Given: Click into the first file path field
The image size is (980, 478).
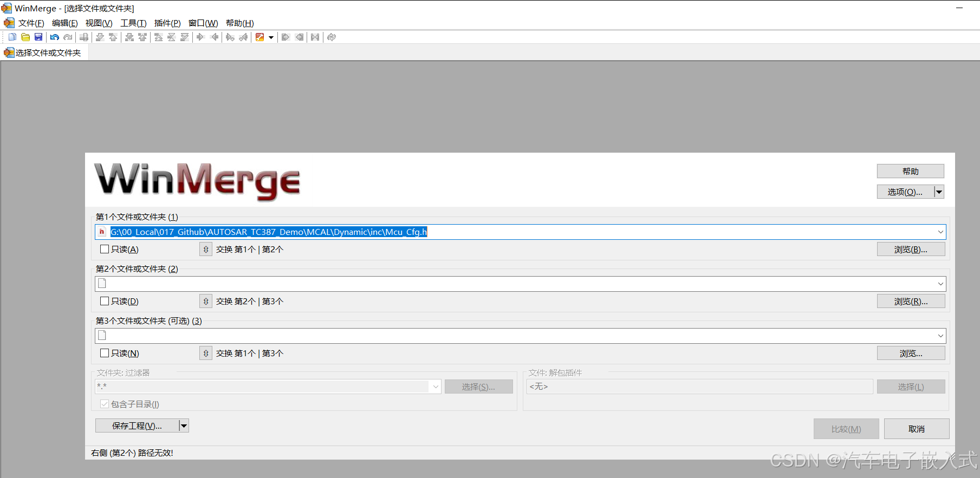Looking at the screenshot, I should [x=520, y=232].
